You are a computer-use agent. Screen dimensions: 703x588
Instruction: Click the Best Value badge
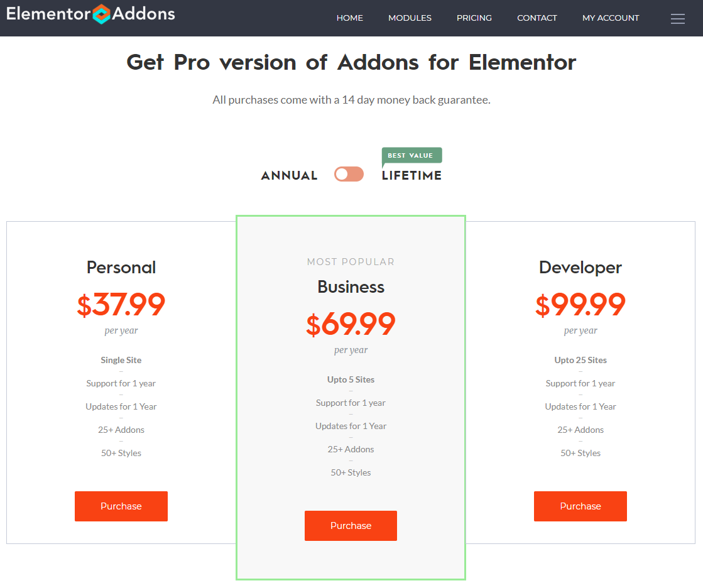coord(411,155)
